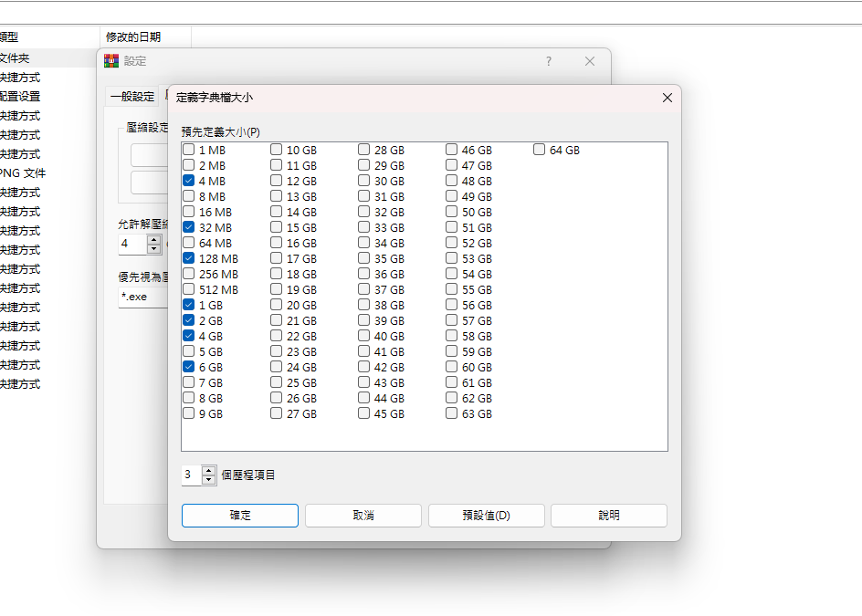Click the history items number field

[x=192, y=475]
